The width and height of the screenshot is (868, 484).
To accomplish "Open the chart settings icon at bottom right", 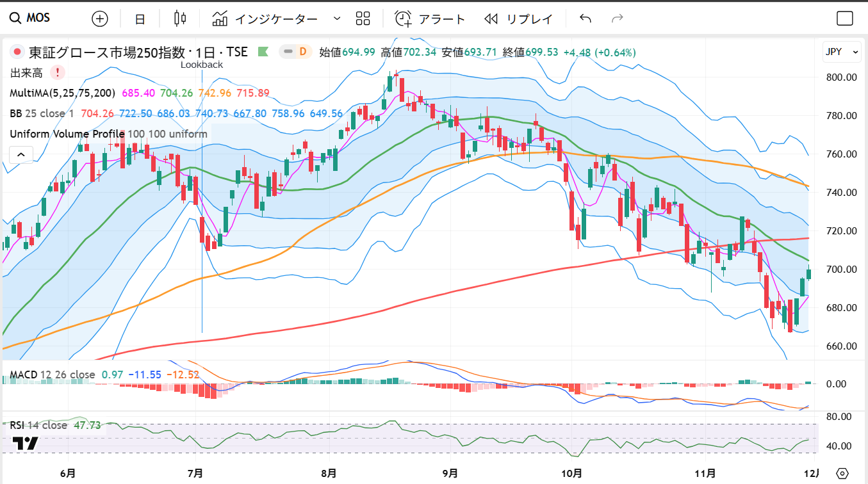I will point(842,473).
